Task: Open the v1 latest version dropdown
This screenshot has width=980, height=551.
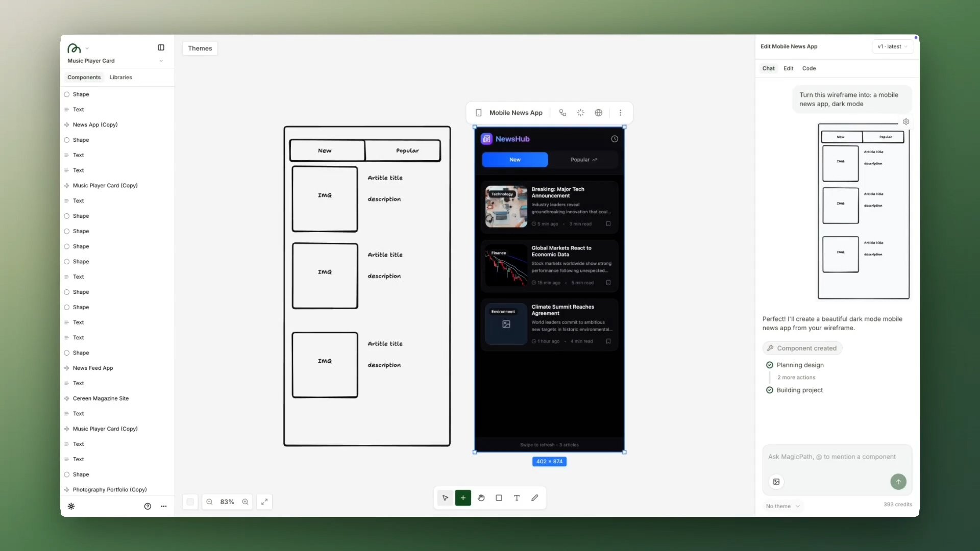Action: click(x=892, y=46)
